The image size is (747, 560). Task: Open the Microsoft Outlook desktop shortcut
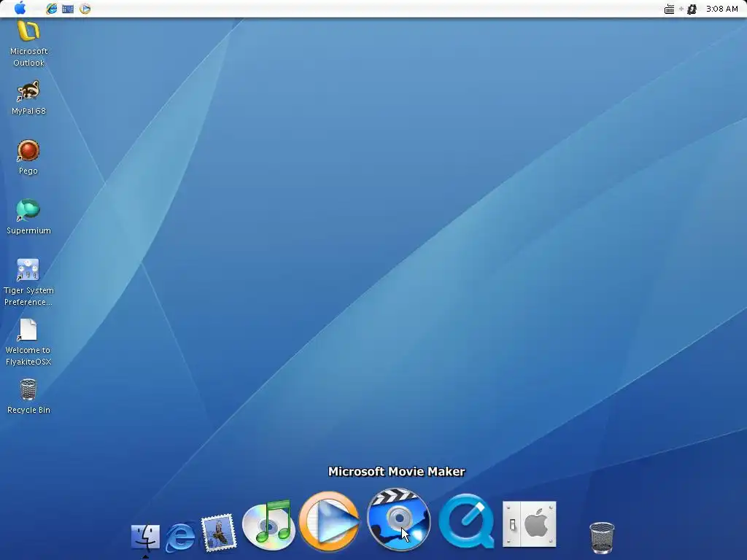pyautogui.click(x=28, y=44)
